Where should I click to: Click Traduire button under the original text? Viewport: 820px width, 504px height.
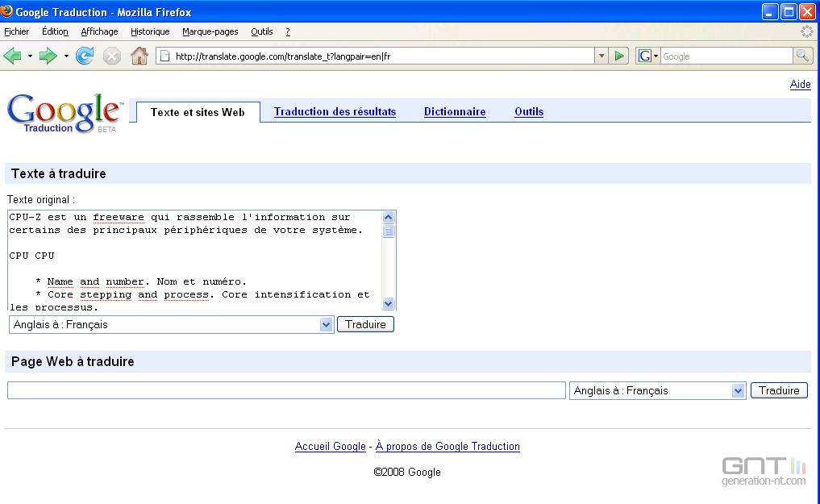click(365, 325)
